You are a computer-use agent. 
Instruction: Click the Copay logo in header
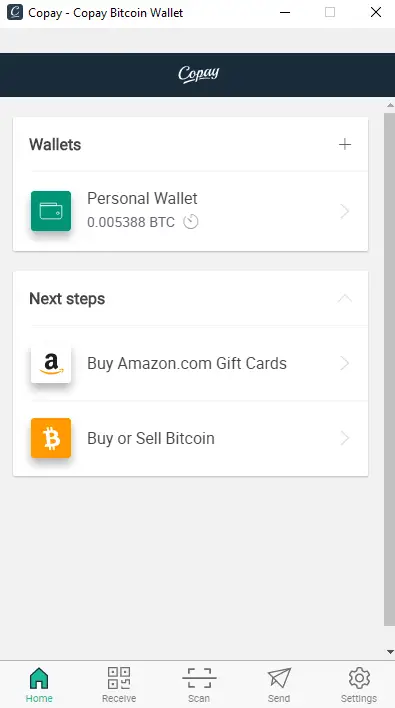[x=199, y=75]
